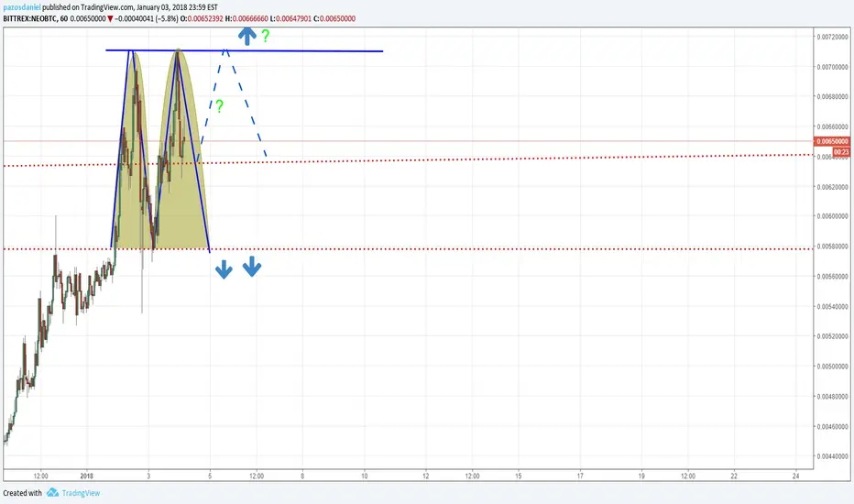The height and width of the screenshot is (504, 854).
Task: Click the red current price tag 0.00650000
Action: 832,141
